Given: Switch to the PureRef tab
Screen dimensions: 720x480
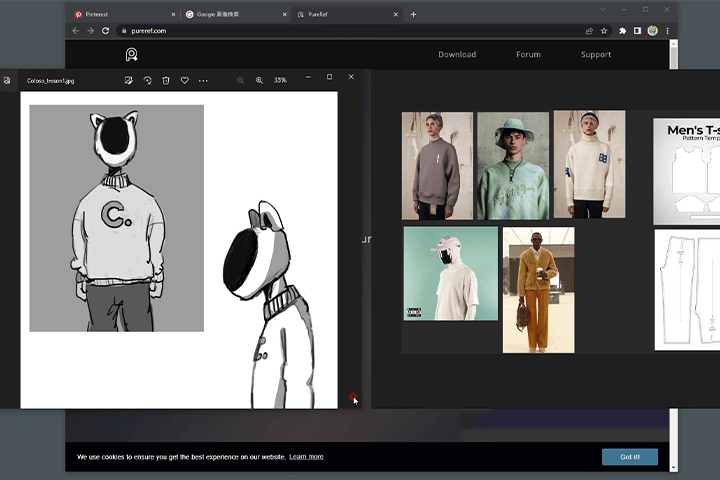Looking at the screenshot, I should (347, 14).
